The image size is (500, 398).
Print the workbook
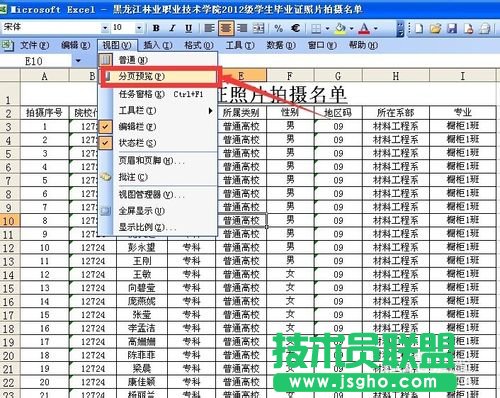[x=485, y=28]
